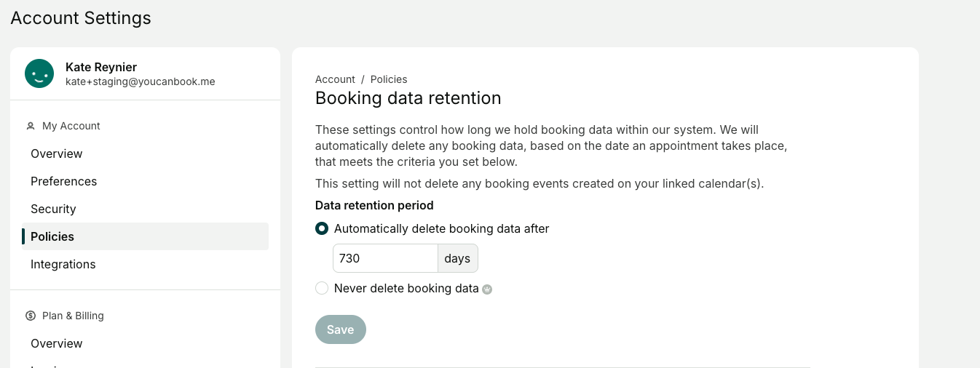Save the data retention settings
This screenshot has width=980, height=368.
pos(341,329)
